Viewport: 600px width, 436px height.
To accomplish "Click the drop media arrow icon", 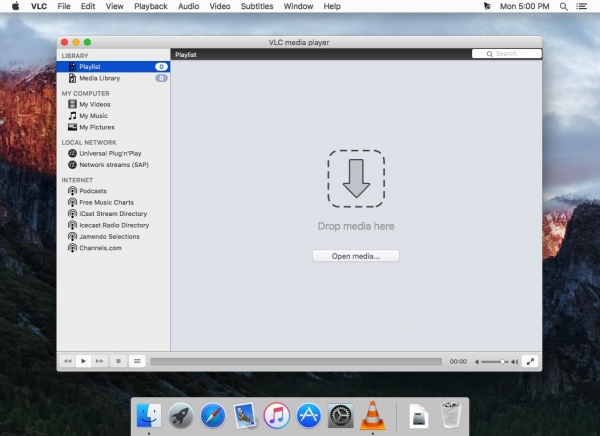I will click(x=356, y=178).
